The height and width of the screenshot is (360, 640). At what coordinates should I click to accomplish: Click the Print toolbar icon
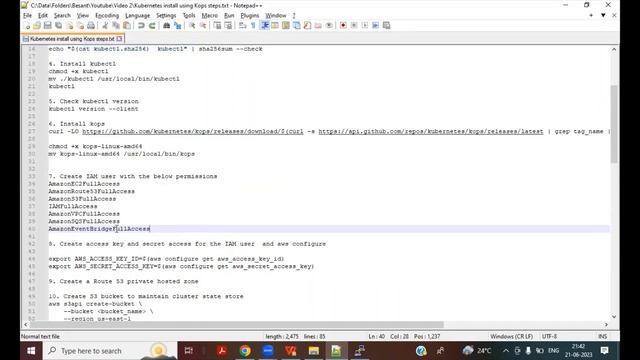point(91,26)
